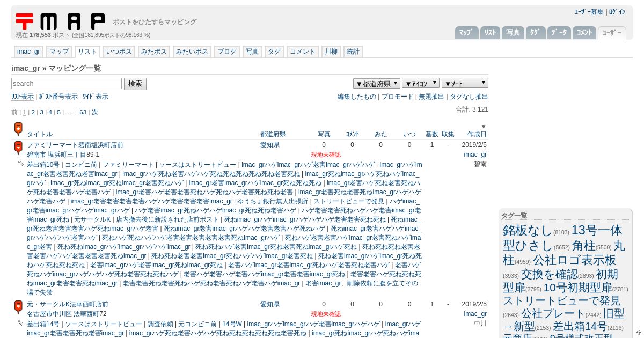
Task: Open the 写真 sub-tab
Action: [252, 52]
